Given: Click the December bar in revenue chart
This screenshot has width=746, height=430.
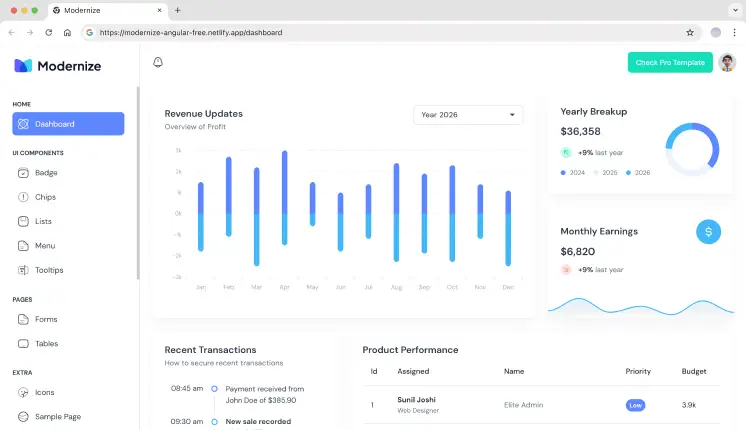Looking at the screenshot, I should [x=508, y=228].
